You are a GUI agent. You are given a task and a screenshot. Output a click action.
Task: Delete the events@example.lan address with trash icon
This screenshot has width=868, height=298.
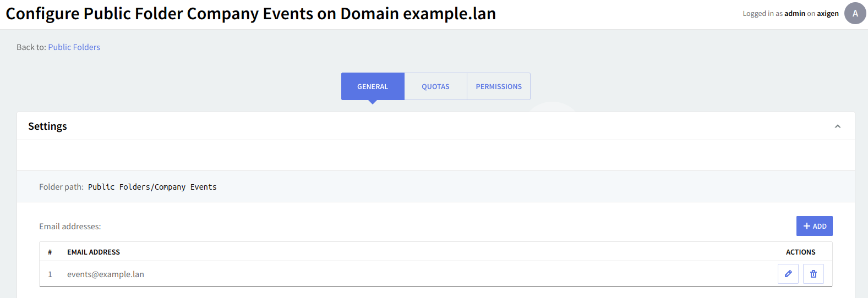813,274
